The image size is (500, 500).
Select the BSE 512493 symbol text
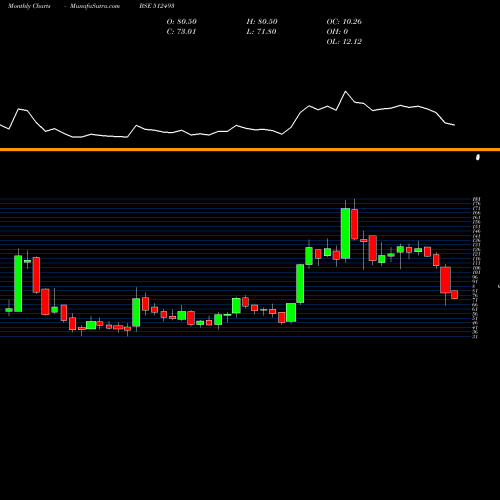[157, 6]
